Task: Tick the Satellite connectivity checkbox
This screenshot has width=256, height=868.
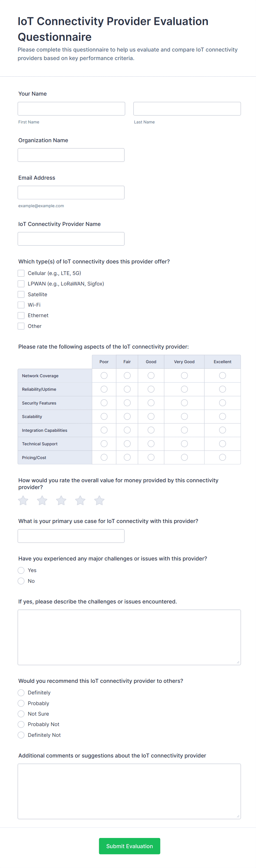Action: click(x=21, y=295)
